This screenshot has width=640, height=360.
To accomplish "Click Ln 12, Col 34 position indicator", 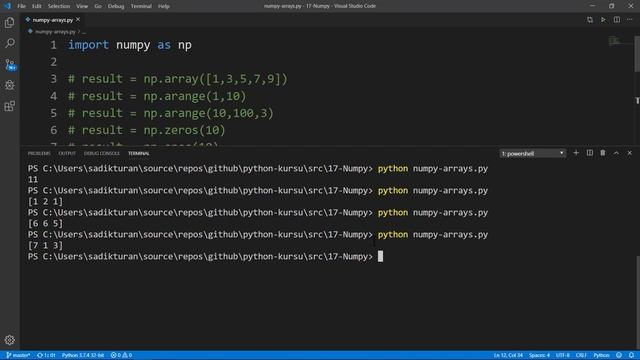I will [508, 355].
